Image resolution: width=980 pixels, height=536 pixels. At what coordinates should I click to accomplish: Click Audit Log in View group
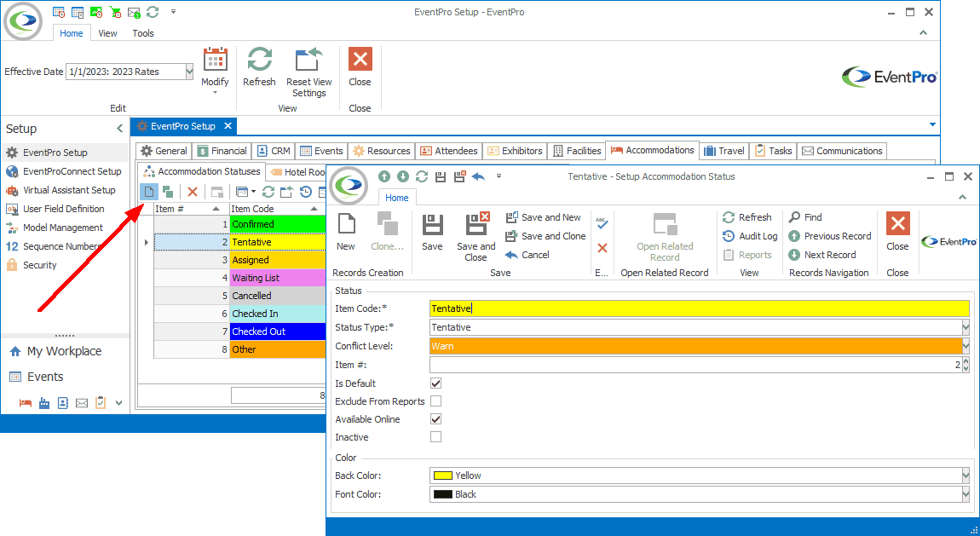point(750,236)
